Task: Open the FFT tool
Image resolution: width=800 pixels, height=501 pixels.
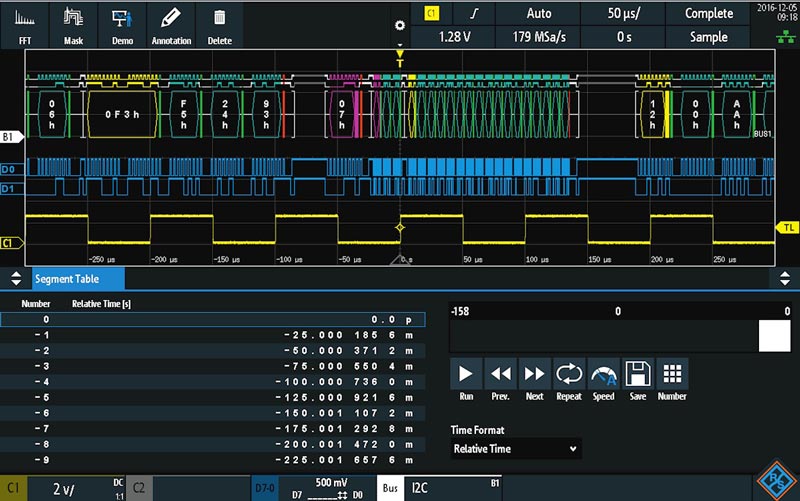Action: point(24,26)
